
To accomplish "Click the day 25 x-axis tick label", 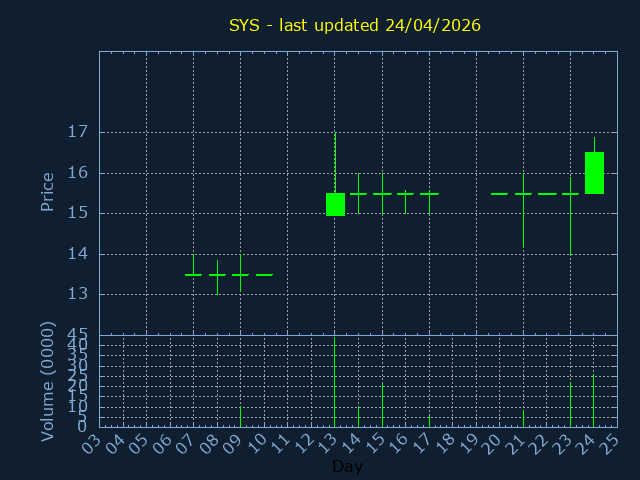I will [610, 443].
